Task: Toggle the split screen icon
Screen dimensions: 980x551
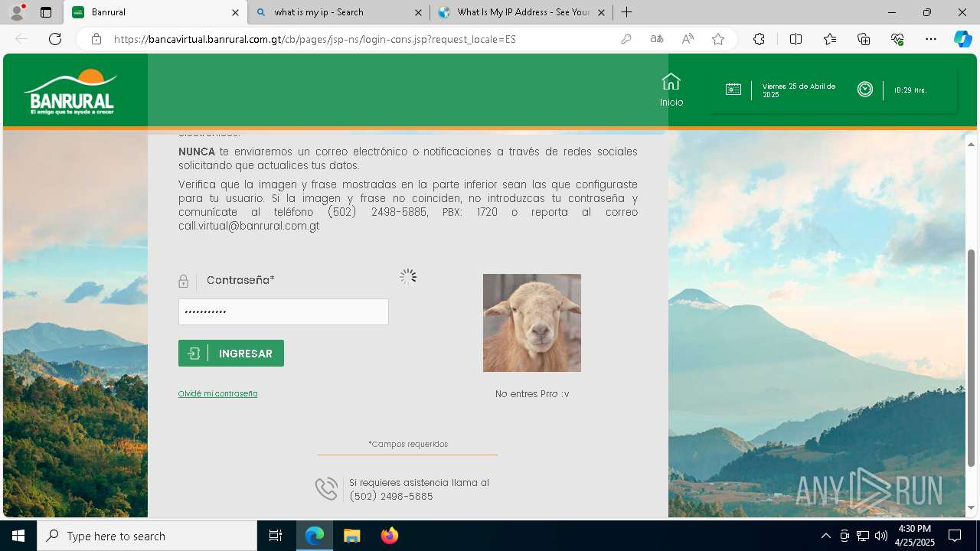Action: pos(795,39)
